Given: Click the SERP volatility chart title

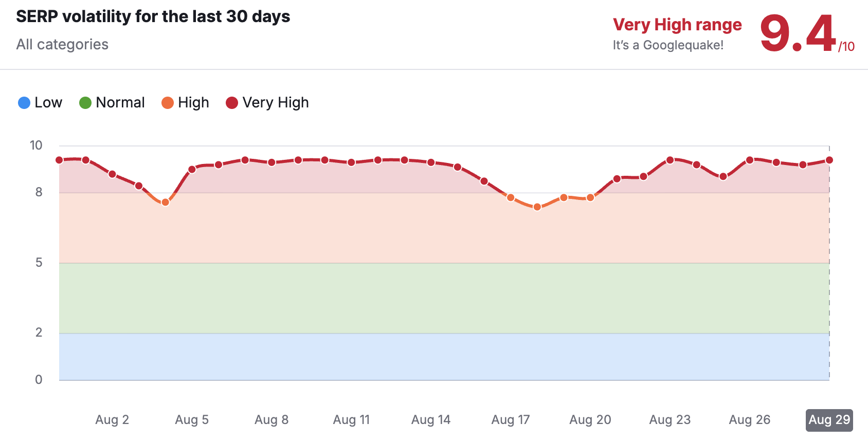Looking at the screenshot, I should (x=153, y=16).
